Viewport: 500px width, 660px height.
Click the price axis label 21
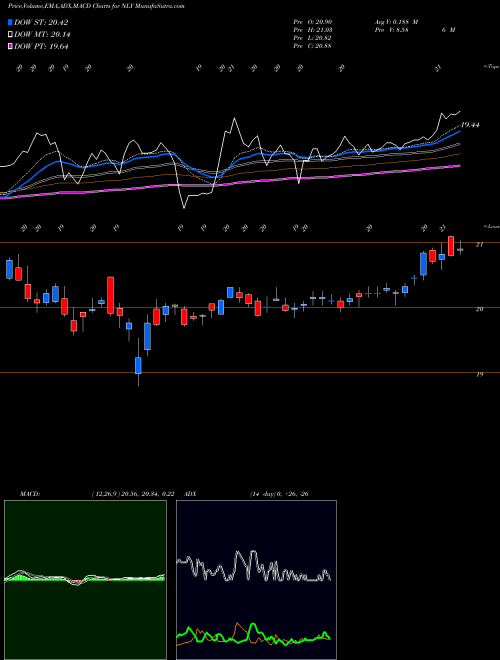pos(479,245)
